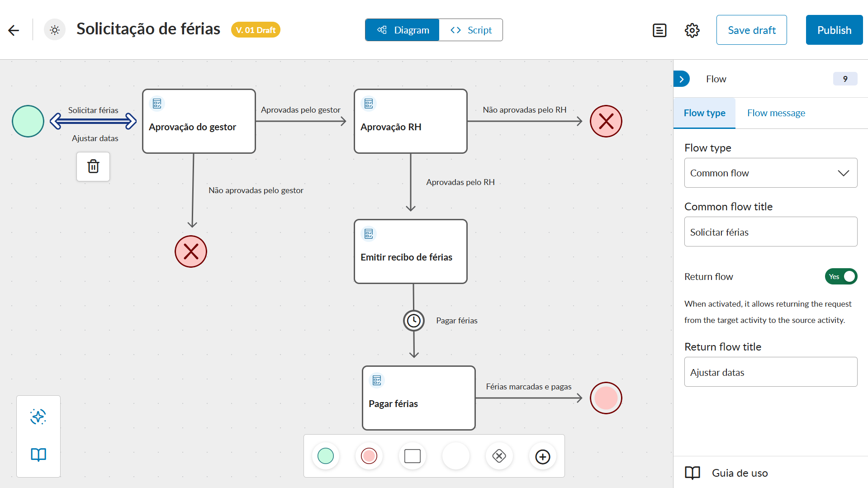Disable the Return flow switch
The image size is (868, 488).
point(841,276)
